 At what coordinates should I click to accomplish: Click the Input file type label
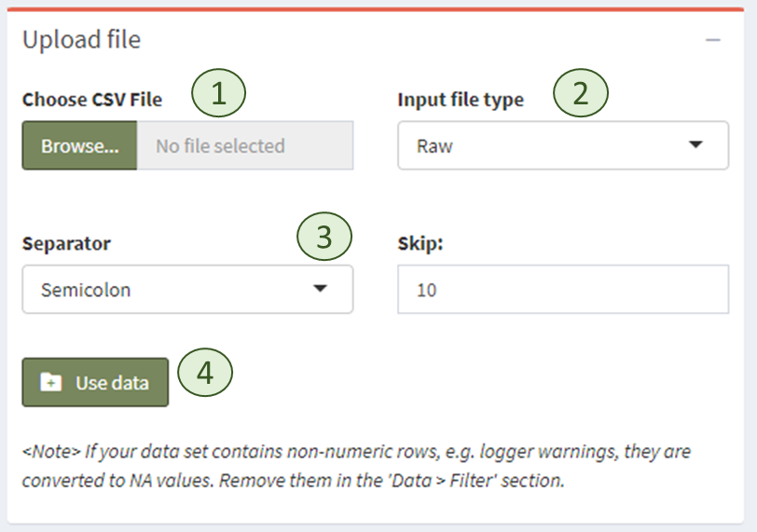461,100
